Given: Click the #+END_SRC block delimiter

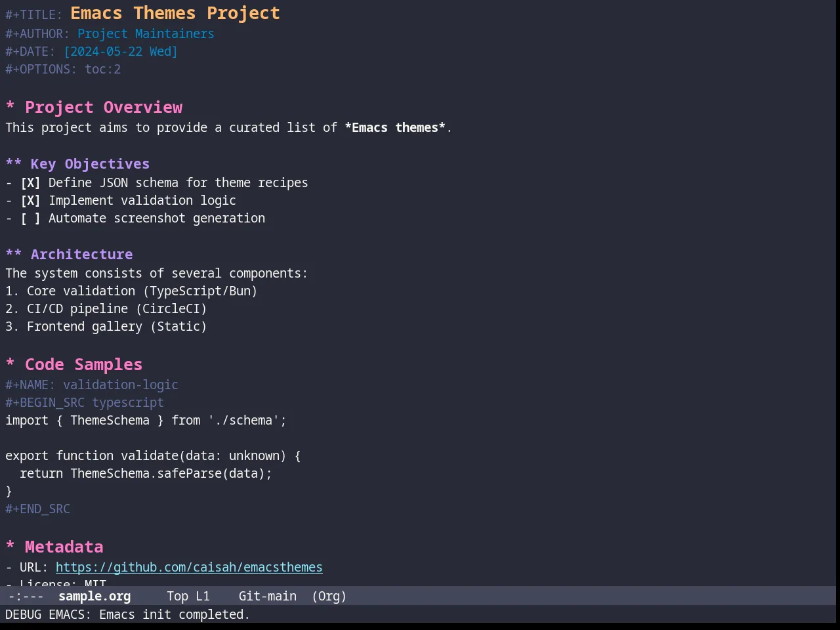Looking at the screenshot, I should click(37, 509).
